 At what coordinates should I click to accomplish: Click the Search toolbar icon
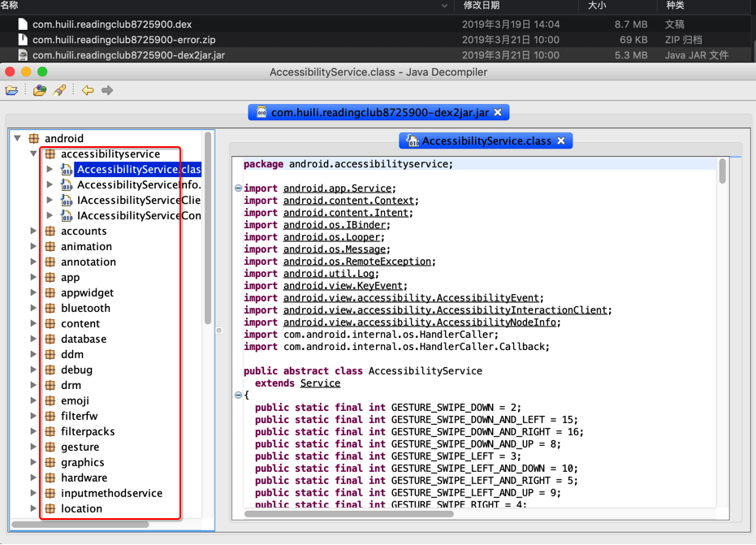pos(59,90)
